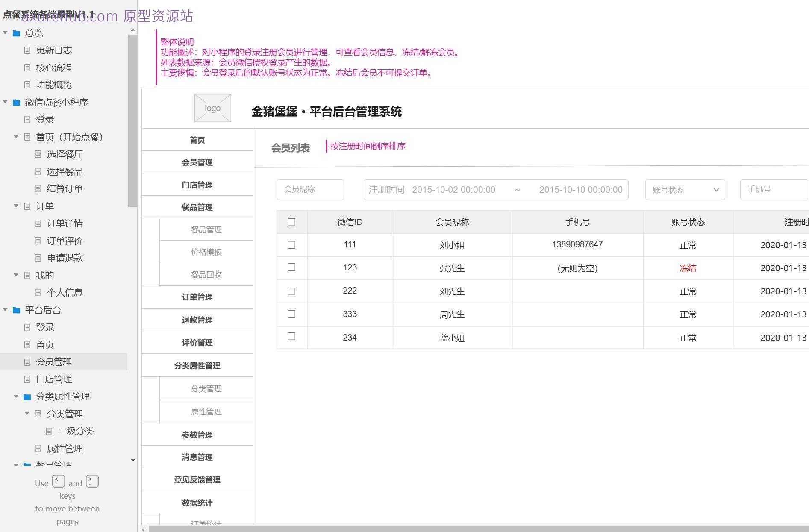This screenshot has width=809, height=532.
Task: Open the 餐品回收 submenu item
Action: pos(206,275)
